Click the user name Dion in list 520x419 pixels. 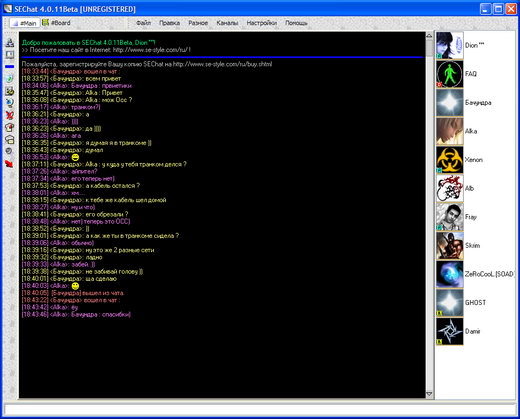pyautogui.click(x=474, y=45)
